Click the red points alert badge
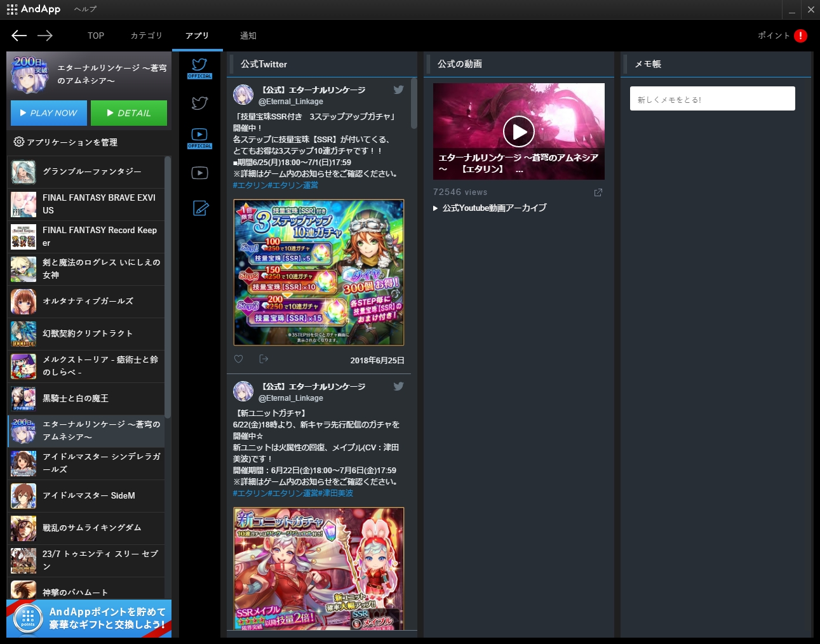Viewport: 820px width, 644px height. pyautogui.click(x=800, y=36)
